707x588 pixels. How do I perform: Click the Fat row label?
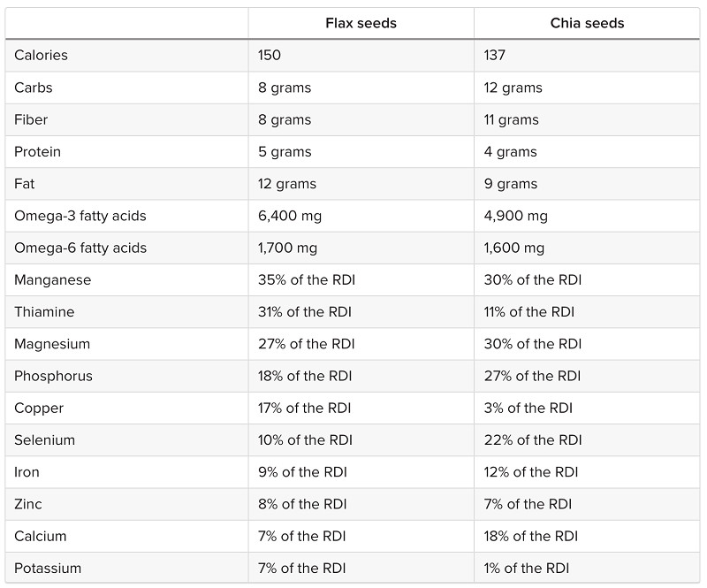point(25,184)
